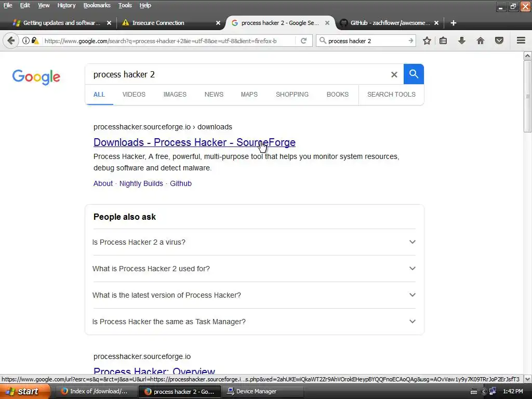This screenshot has height=399, width=532.
Task: Open the History menu
Action: pos(66,5)
